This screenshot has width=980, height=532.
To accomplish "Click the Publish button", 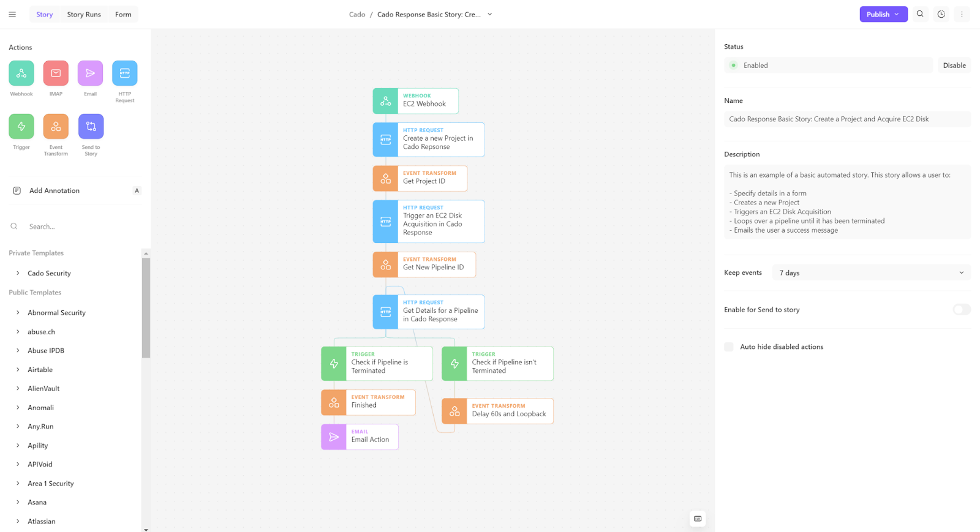I will tap(883, 14).
